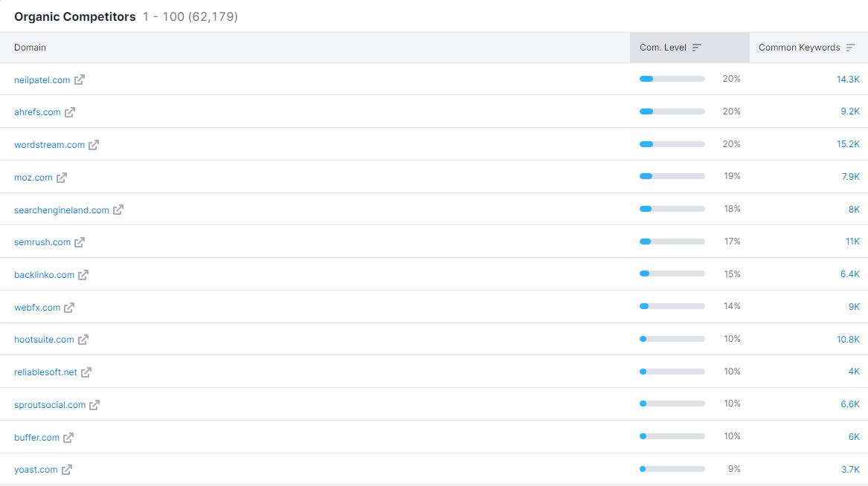The image size is (868, 486).
Task: Open moz.com in new tab icon
Action: (62, 178)
